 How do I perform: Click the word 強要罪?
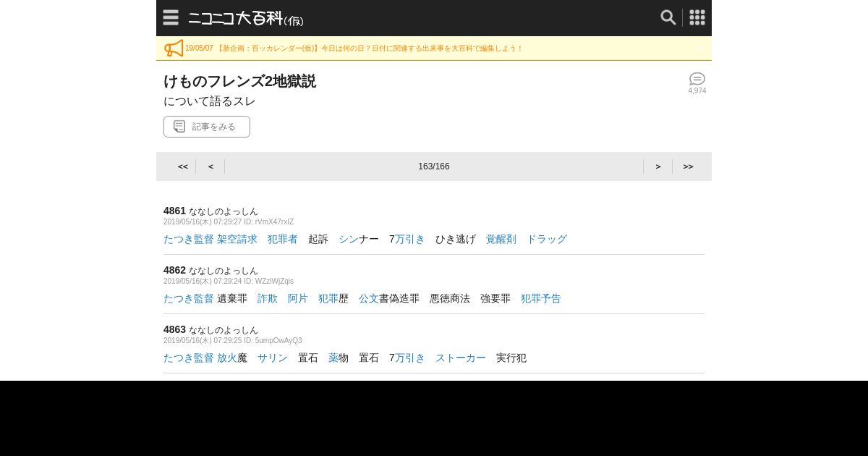coord(495,298)
